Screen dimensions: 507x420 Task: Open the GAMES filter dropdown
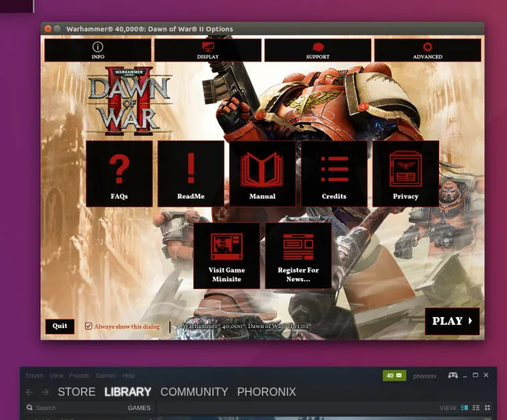pos(139,408)
